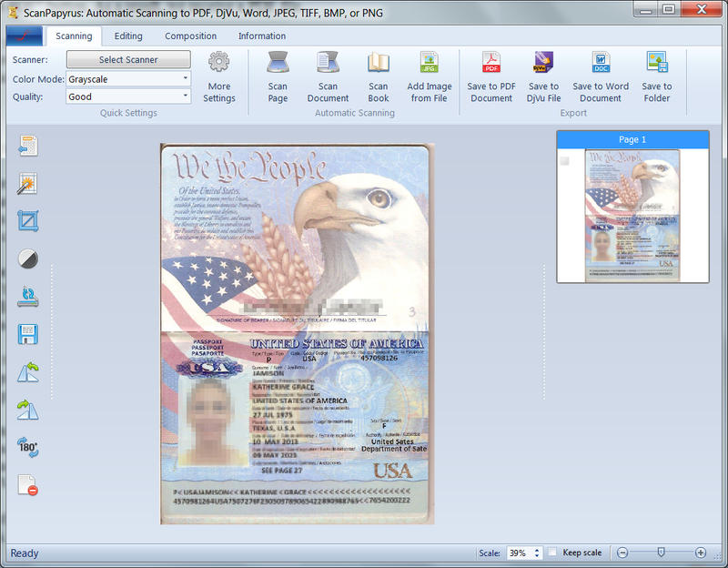Increase the scale with the spinner up arrow
The image size is (728, 568).
tap(537, 550)
